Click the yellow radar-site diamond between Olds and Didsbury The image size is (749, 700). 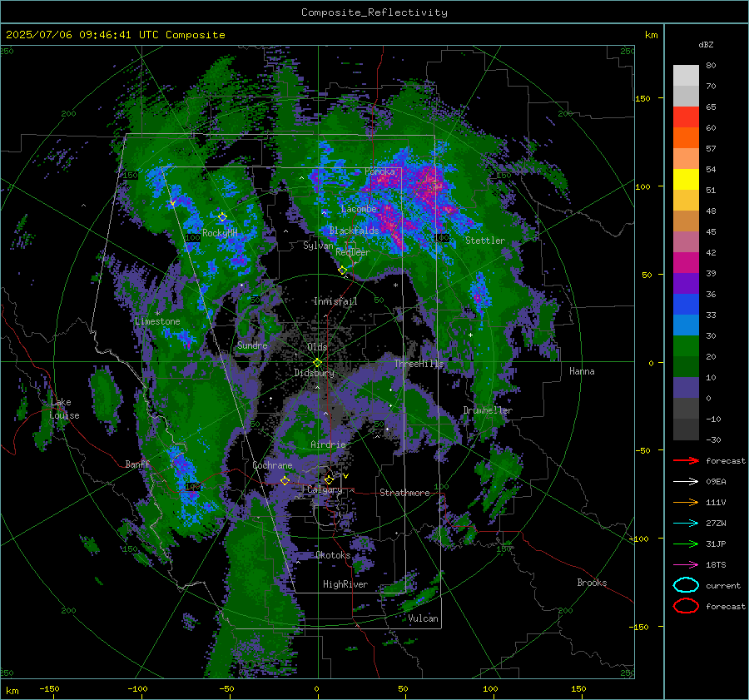tap(317, 363)
